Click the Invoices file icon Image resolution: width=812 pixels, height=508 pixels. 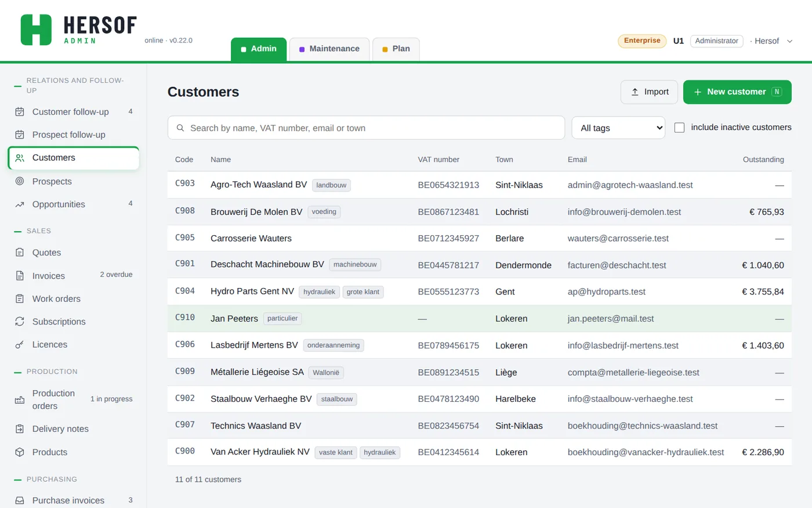click(x=20, y=276)
